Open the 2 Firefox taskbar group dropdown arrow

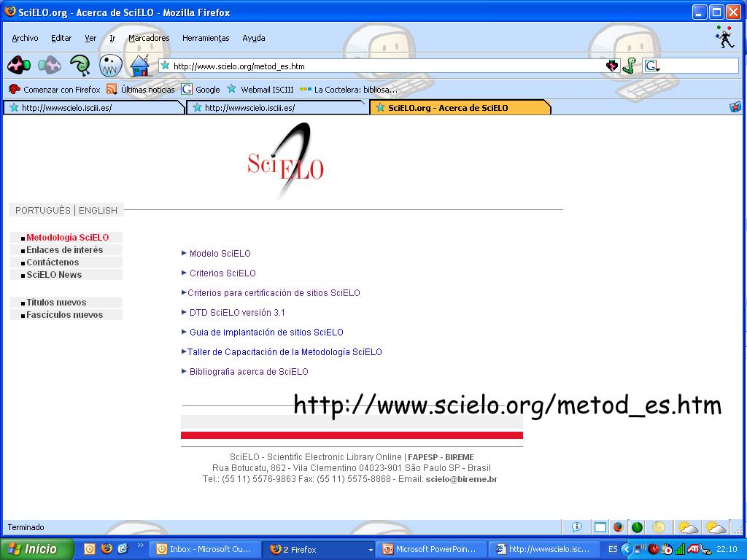[x=371, y=550]
